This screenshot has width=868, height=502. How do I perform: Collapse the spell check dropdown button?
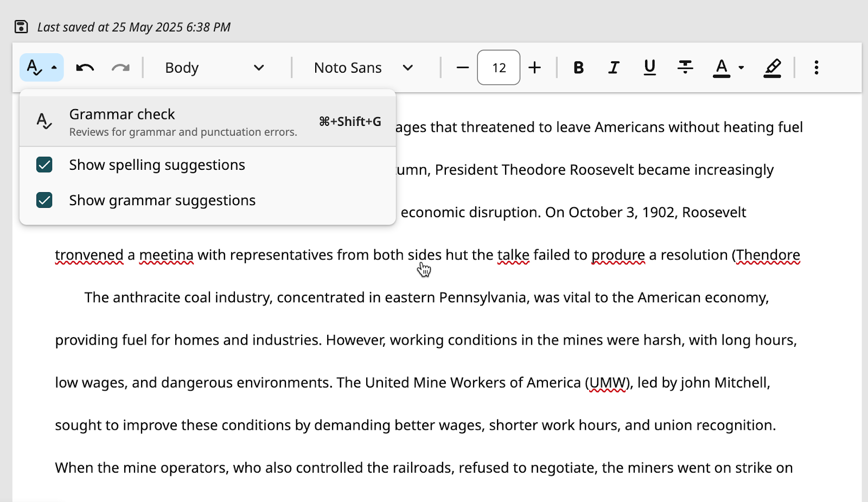pyautogui.click(x=42, y=68)
